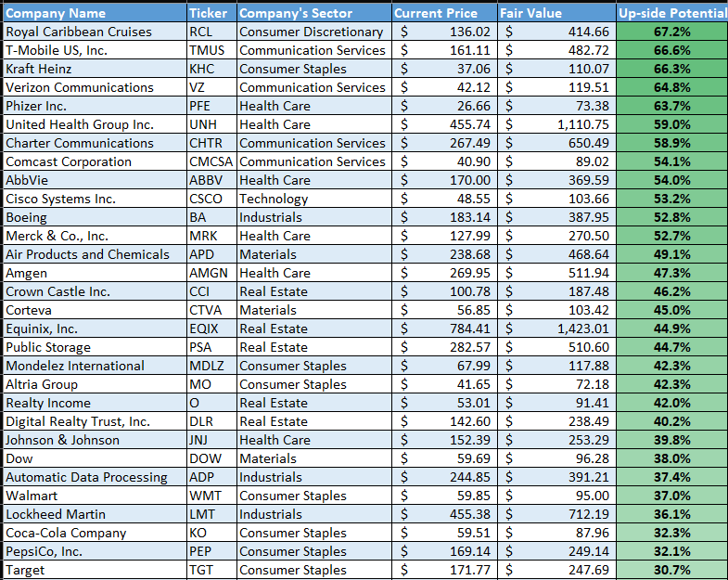The width and height of the screenshot is (728, 580).
Task: Click the Automatic Data Processing cell
Action: [95, 477]
